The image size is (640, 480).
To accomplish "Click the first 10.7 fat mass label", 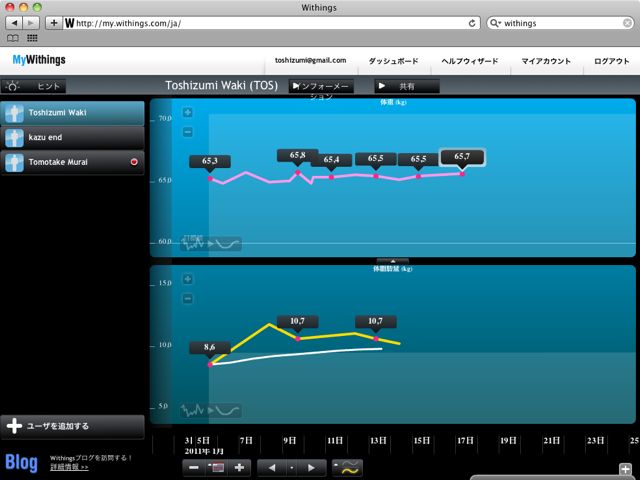I will point(298,322).
